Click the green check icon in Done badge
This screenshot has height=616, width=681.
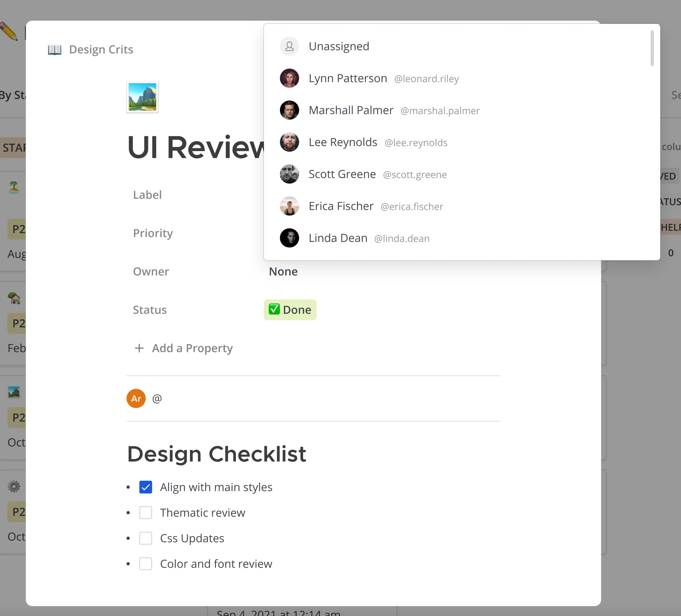click(x=274, y=309)
